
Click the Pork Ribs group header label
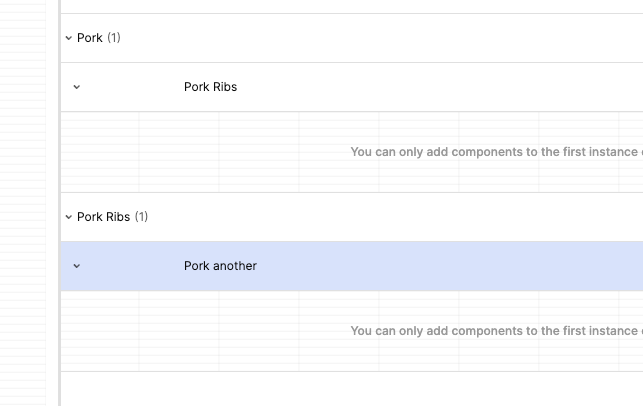pyautogui.click(x=103, y=217)
